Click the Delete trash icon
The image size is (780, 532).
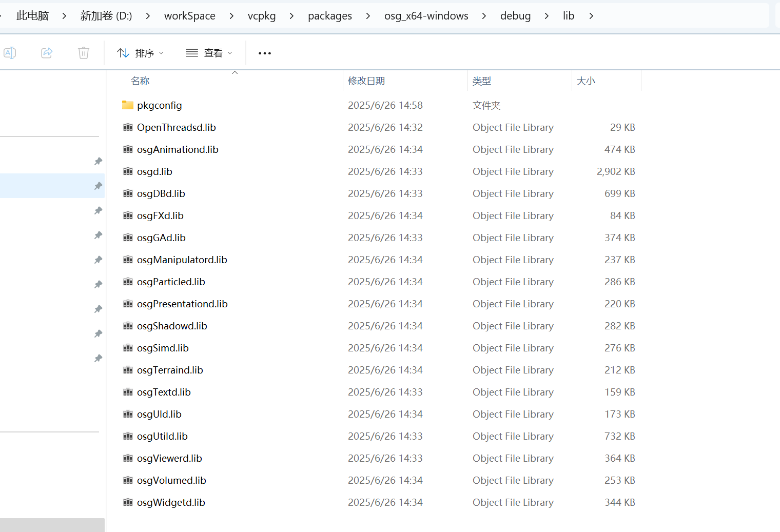84,53
